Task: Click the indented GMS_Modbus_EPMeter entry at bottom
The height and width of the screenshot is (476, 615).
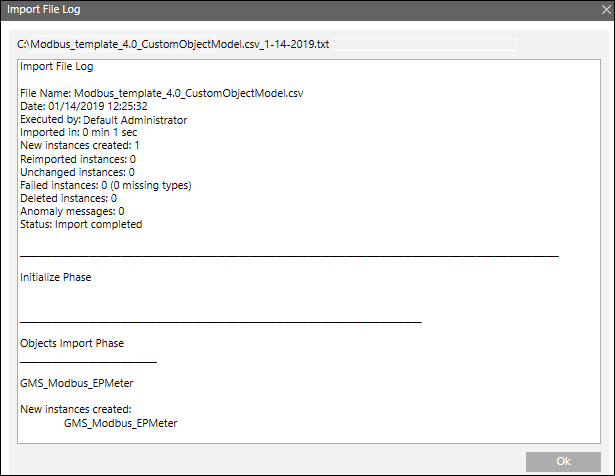Action: click(121, 423)
